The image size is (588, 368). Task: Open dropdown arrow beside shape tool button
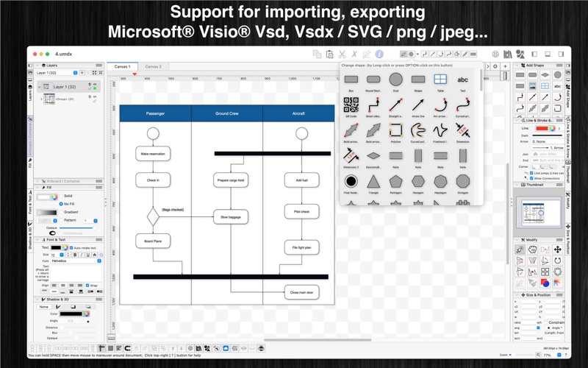(417, 54)
